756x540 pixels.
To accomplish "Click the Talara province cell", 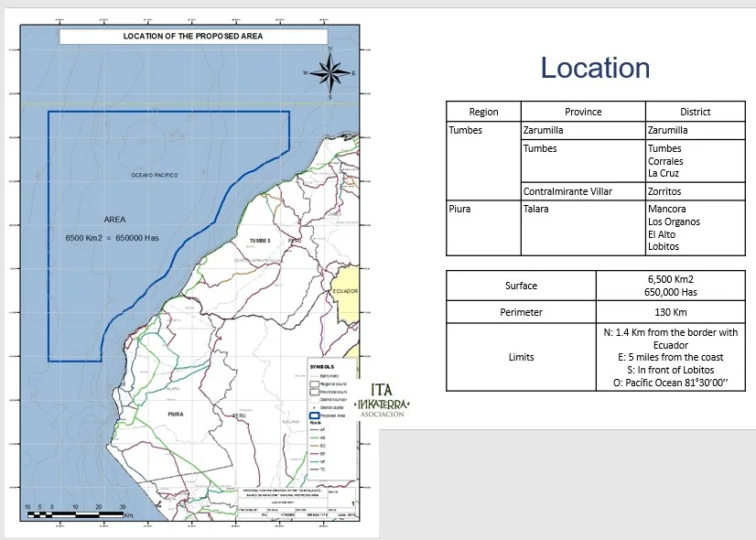I will point(583,228).
